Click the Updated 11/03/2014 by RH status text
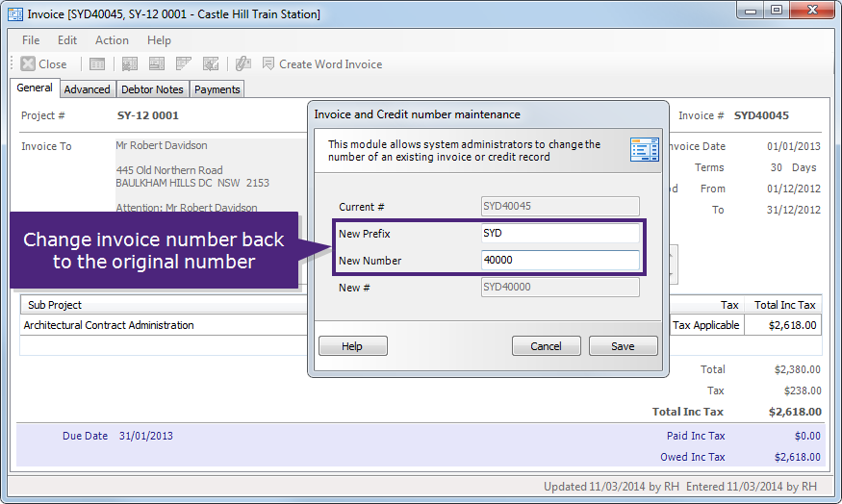Screen dimensions: 842x504 tap(611, 487)
